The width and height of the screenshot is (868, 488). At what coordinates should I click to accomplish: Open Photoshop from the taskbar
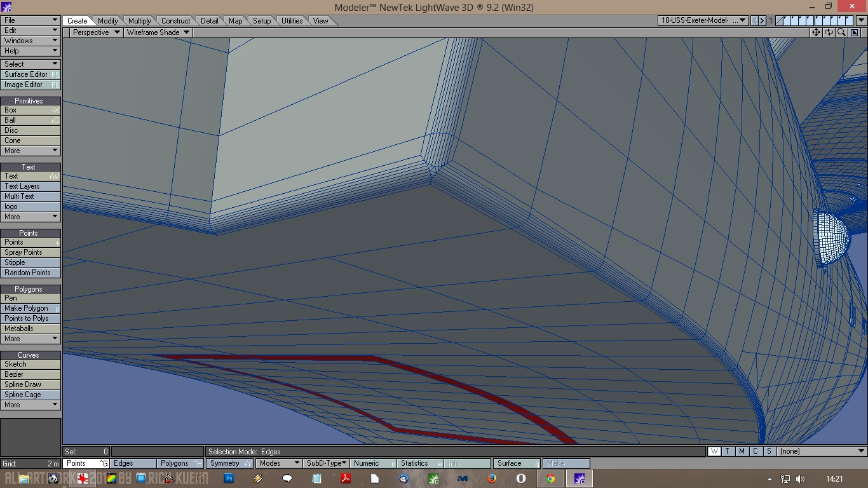click(x=229, y=478)
